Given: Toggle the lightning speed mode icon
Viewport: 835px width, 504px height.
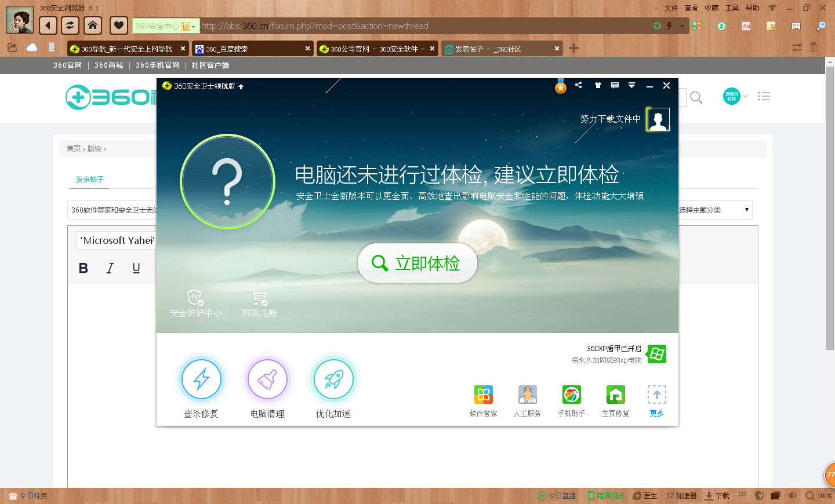Looking at the screenshot, I should coord(669,26).
